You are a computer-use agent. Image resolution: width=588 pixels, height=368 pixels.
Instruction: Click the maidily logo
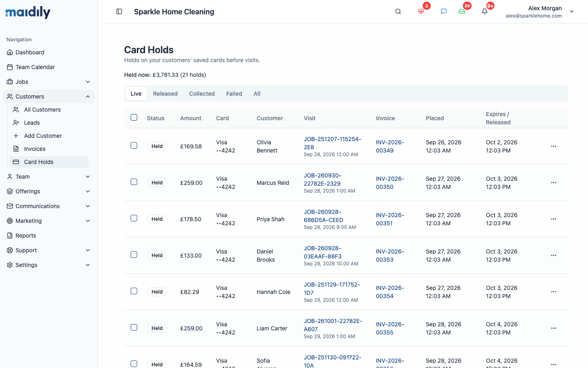click(x=28, y=12)
